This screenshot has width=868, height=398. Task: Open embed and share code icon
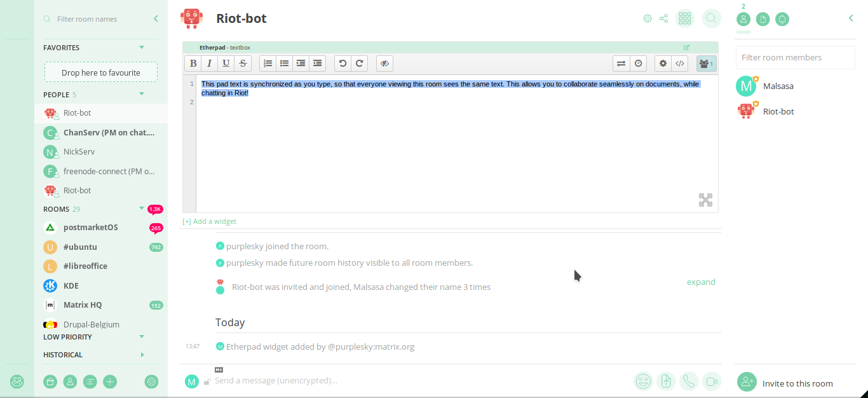click(x=680, y=64)
